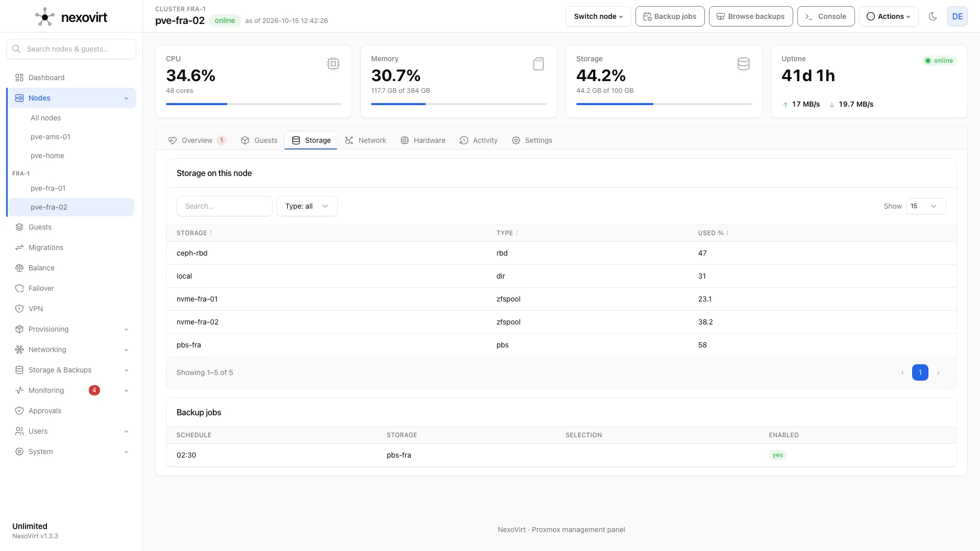Open the Console button
Screen dimensions: 980x551
[826, 16]
